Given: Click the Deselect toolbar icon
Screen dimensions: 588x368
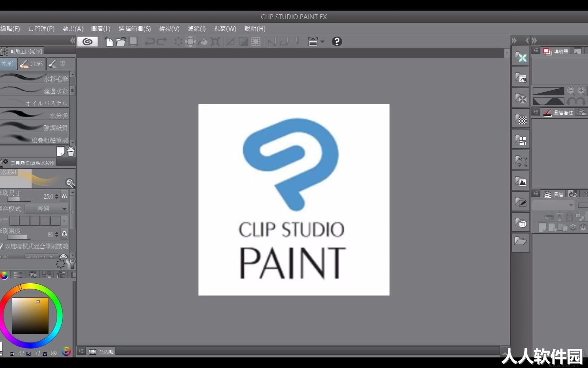Looking at the screenshot, I should [x=231, y=42].
